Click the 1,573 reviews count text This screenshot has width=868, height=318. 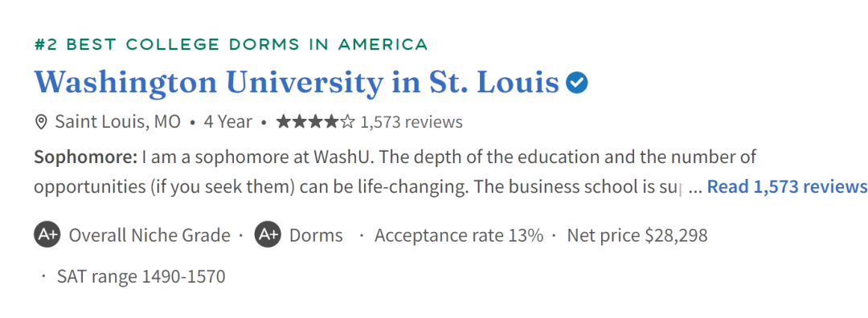coord(411,122)
